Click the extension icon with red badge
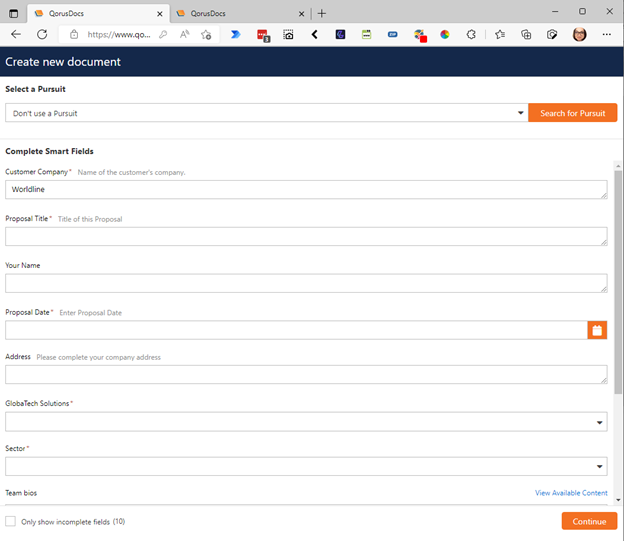Screen dimensions: 624x541 pos(420,35)
